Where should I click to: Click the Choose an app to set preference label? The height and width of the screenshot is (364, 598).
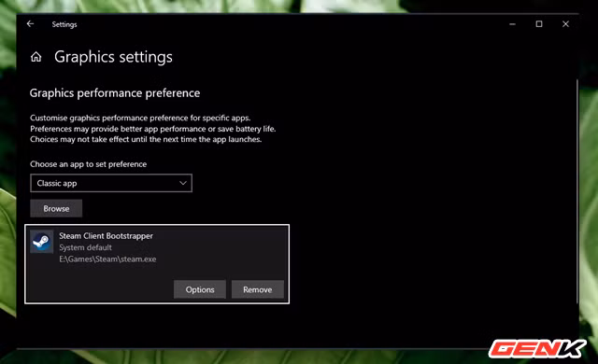click(x=89, y=164)
